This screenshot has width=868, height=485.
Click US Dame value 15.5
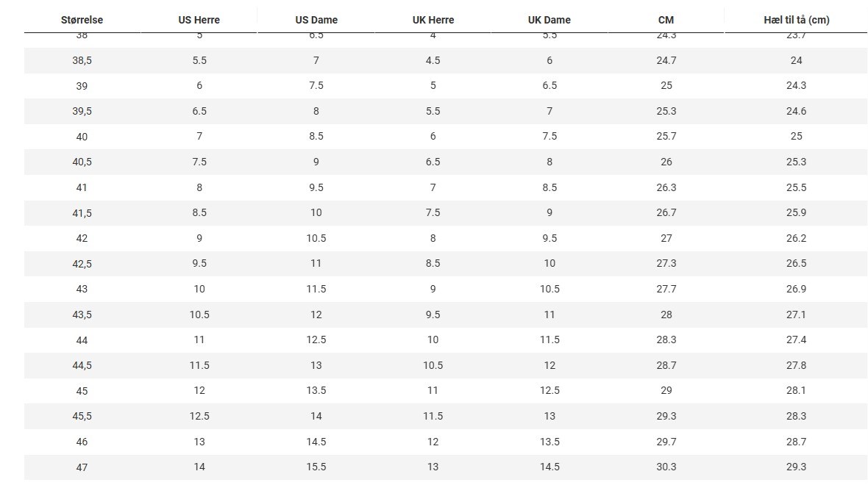[316, 467]
